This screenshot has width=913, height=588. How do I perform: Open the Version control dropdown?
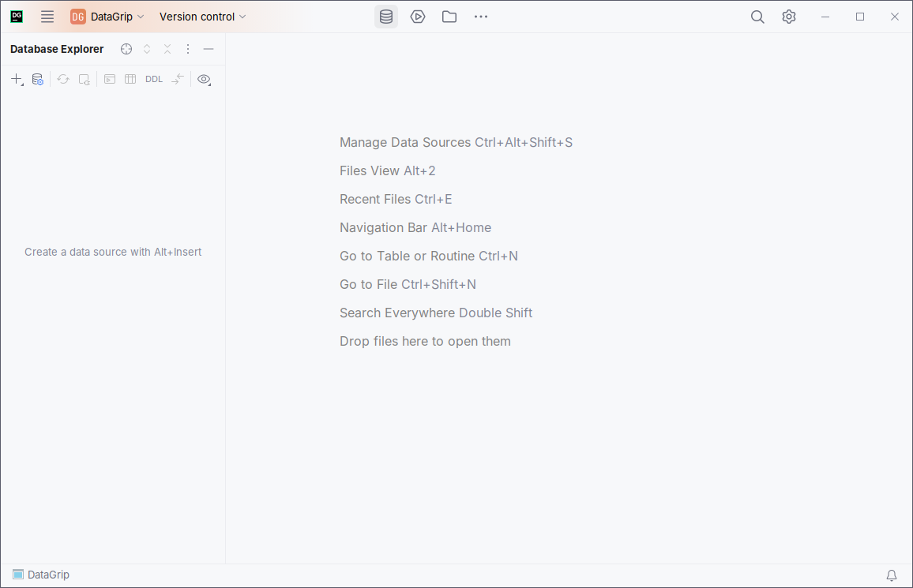coord(202,16)
